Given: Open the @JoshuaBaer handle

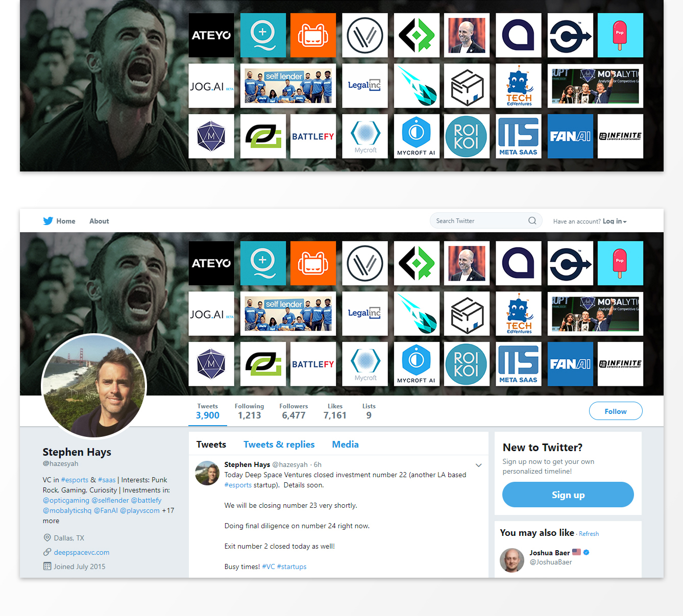Looking at the screenshot, I should click(x=551, y=562).
